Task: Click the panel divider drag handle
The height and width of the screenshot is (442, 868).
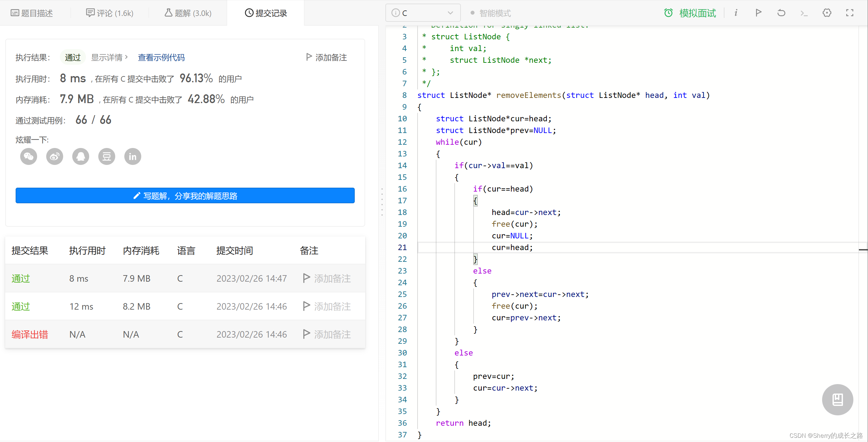Action: pyautogui.click(x=382, y=202)
